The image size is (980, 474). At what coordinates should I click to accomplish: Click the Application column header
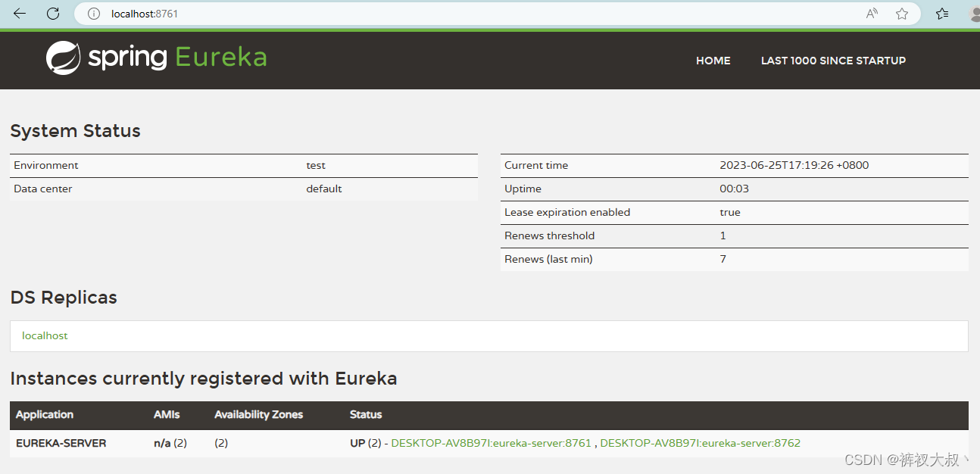pos(45,414)
